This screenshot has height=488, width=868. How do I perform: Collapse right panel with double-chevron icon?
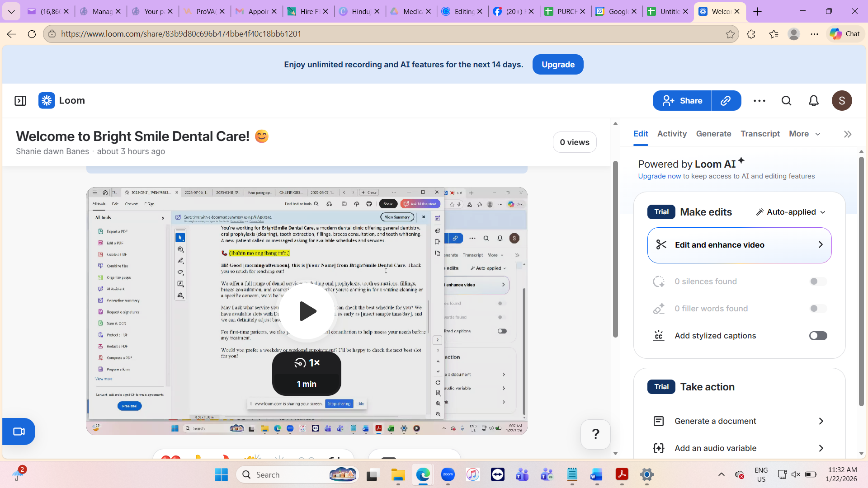point(848,134)
